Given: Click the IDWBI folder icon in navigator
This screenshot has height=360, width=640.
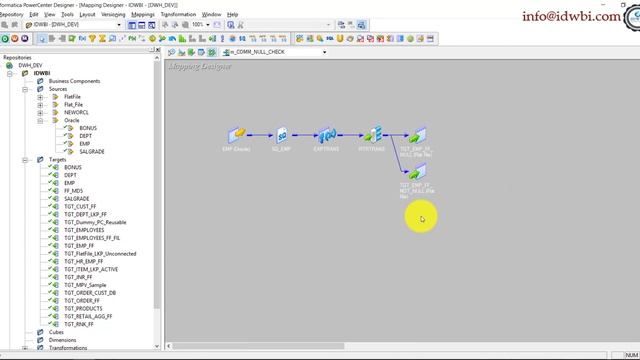Looking at the screenshot, I should [25, 73].
